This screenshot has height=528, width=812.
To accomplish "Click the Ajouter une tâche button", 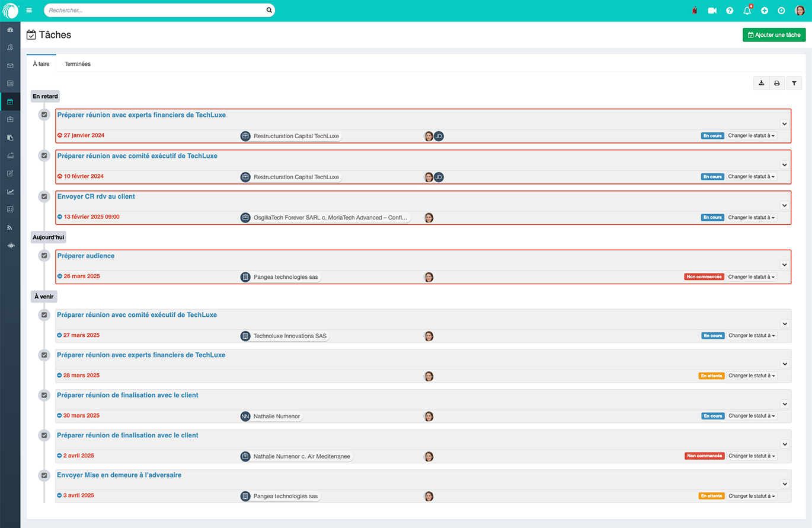I will click(773, 35).
